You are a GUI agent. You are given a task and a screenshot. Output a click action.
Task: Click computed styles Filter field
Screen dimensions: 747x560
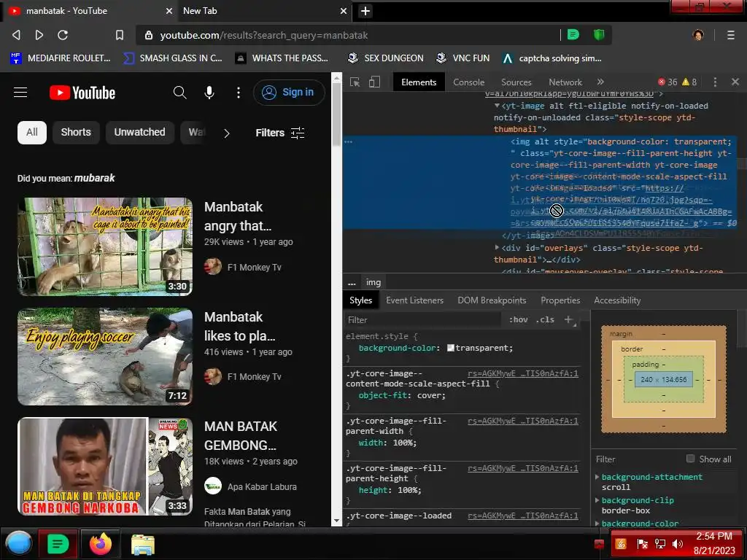coord(636,459)
